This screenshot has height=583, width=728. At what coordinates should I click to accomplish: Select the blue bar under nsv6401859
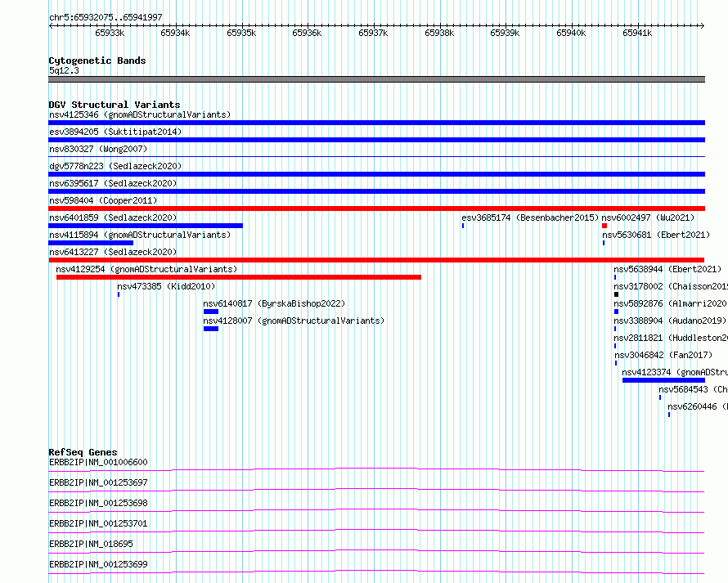click(x=146, y=226)
